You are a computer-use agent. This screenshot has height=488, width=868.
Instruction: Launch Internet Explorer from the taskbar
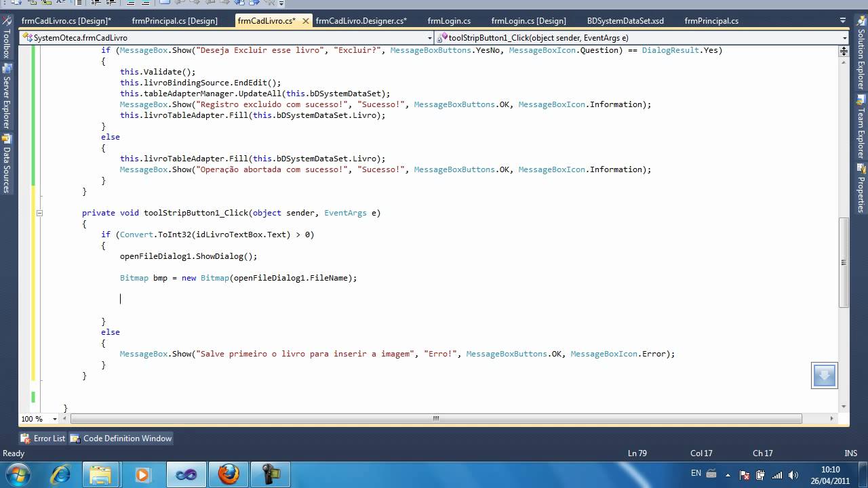60,474
